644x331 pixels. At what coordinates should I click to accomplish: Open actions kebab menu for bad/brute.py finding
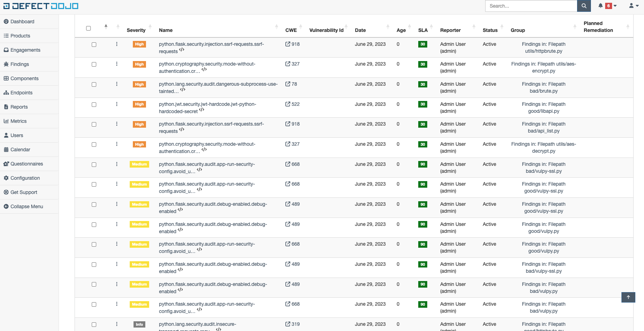tap(117, 84)
